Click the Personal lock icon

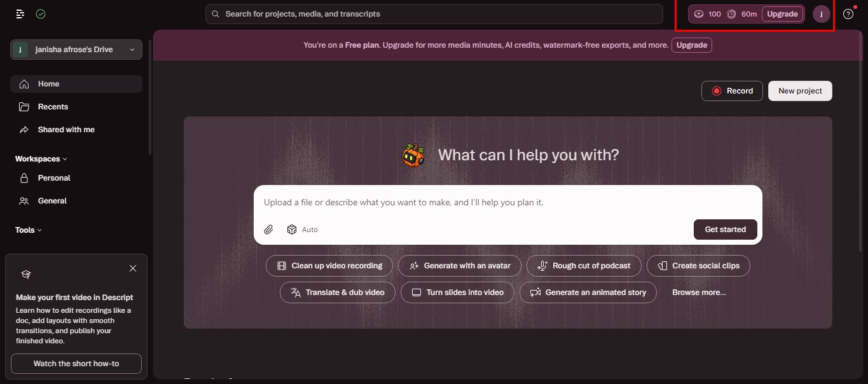[x=24, y=178]
